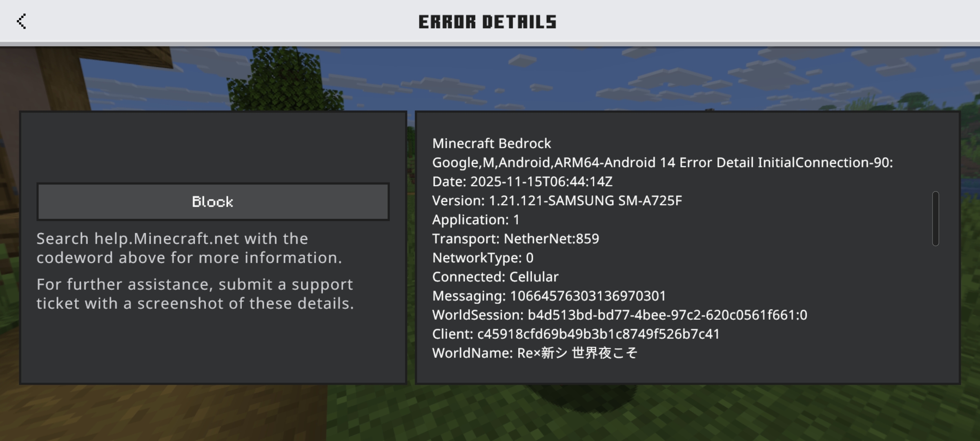
Task: Click the Block button
Action: tap(213, 202)
